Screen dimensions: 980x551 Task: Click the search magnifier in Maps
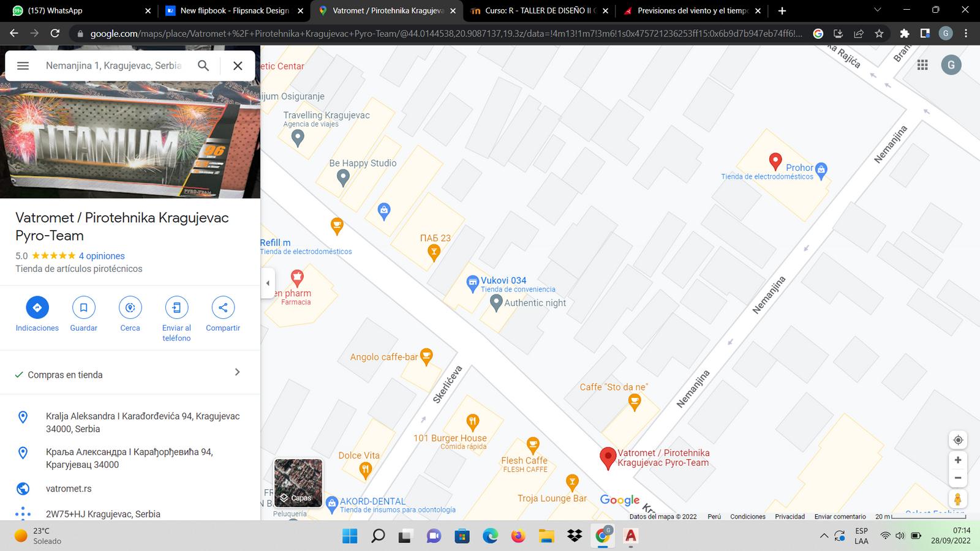click(203, 66)
